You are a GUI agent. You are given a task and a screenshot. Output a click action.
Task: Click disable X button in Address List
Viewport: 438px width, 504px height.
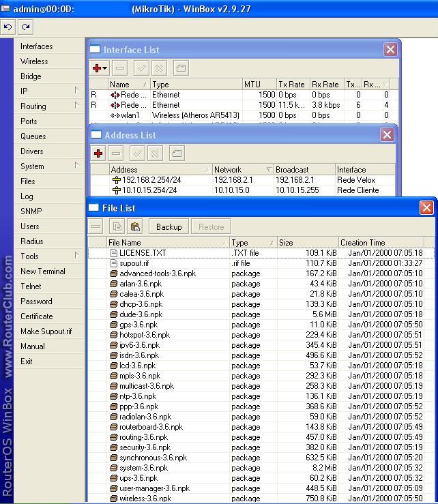(155, 153)
